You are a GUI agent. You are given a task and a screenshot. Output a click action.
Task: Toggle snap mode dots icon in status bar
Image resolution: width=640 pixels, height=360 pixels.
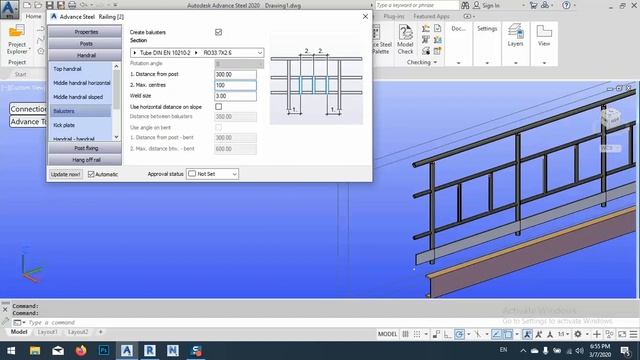click(417, 334)
